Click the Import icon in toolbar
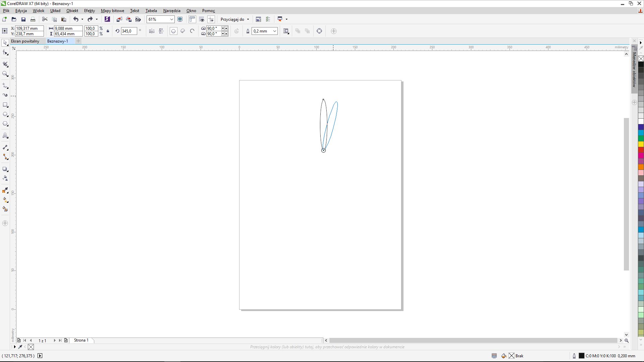This screenshot has height=362, width=644. [119, 19]
